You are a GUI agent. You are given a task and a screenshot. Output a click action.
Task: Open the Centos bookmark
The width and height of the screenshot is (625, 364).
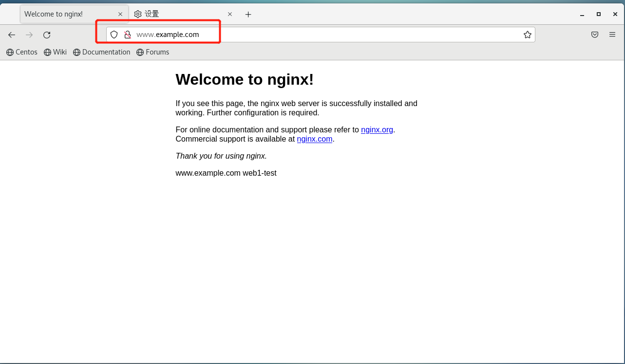point(22,52)
